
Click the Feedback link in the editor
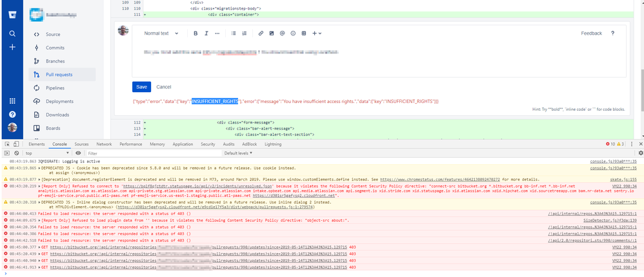click(591, 33)
